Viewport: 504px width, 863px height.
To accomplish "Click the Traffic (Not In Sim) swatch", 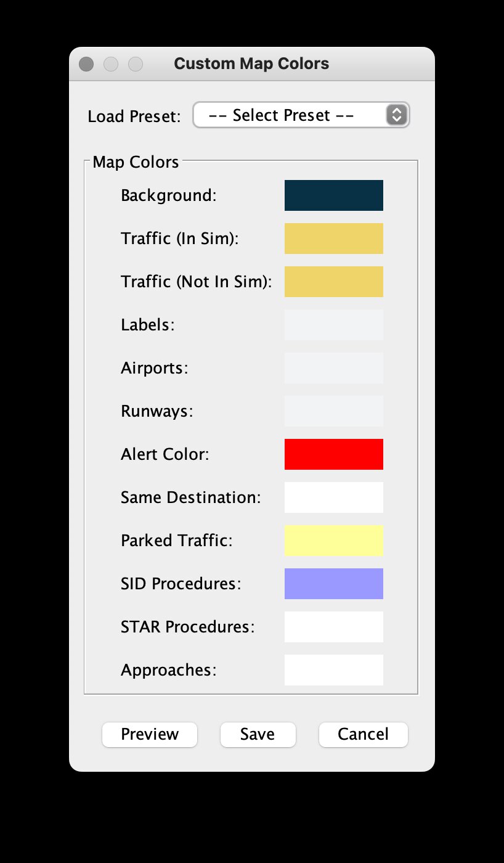I will click(333, 282).
